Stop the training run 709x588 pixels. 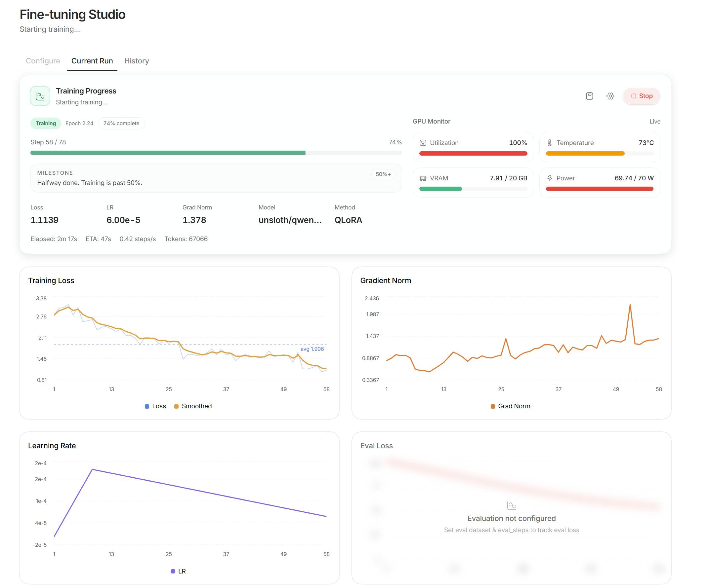pos(642,96)
